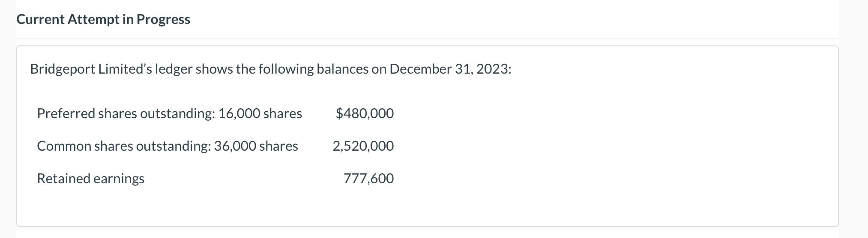868x238 pixels.
Task: Click the $480,000 preferred shares balance
Action: pos(365,113)
